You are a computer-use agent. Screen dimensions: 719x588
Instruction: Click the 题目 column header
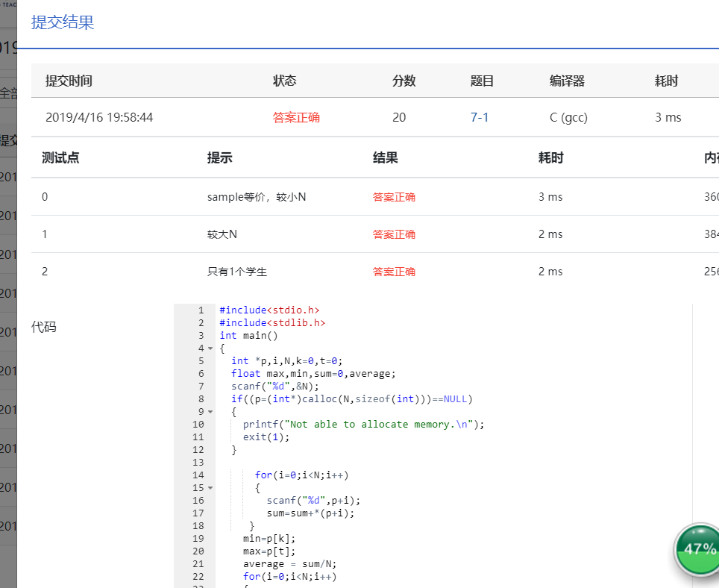[x=482, y=81]
